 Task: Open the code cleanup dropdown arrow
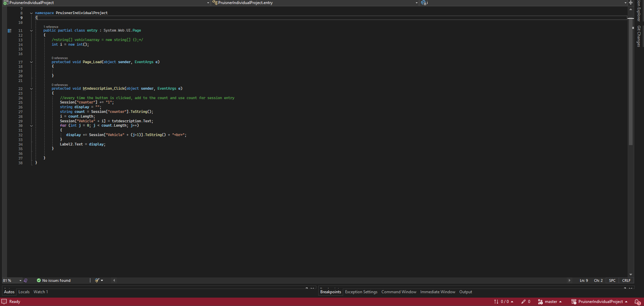(102, 280)
